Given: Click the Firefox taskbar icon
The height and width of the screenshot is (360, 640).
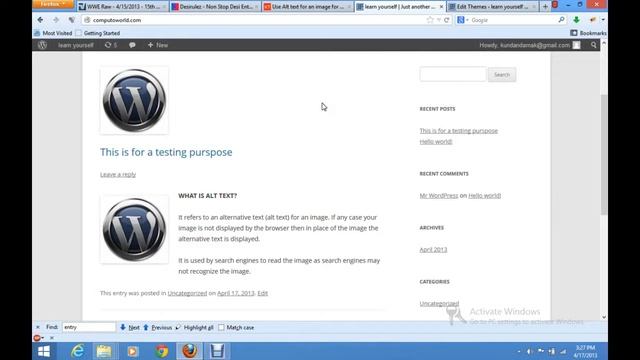Looking at the screenshot, I should click(x=189, y=351).
